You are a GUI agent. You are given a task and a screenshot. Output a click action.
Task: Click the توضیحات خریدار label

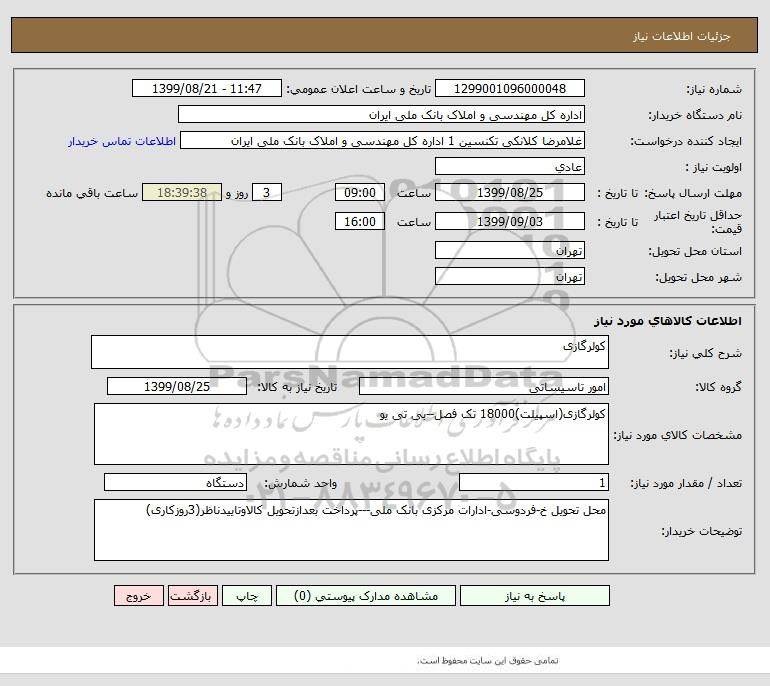pos(702,531)
